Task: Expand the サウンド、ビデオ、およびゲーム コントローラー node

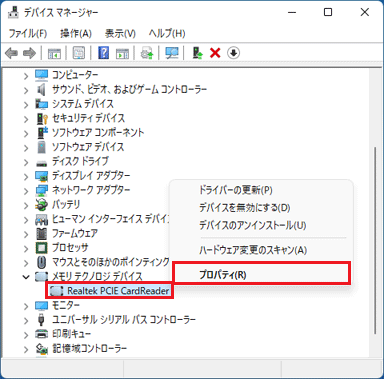Action: [x=26, y=90]
